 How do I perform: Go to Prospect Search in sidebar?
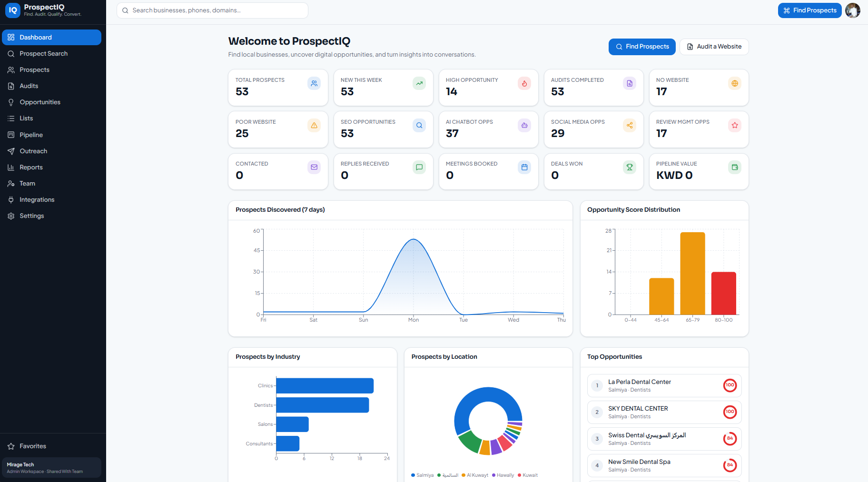pyautogui.click(x=51, y=53)
